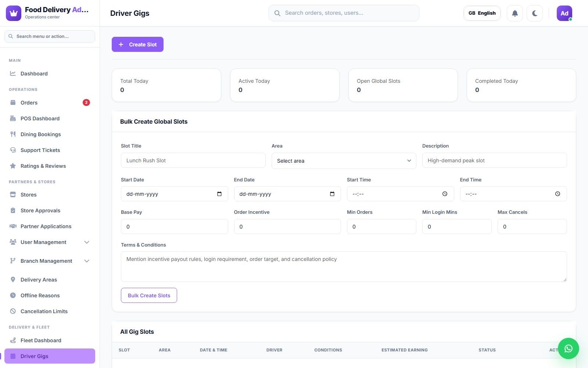Click the Create Slot button
The image size is (588, 368).
click(x=137, y=45)
